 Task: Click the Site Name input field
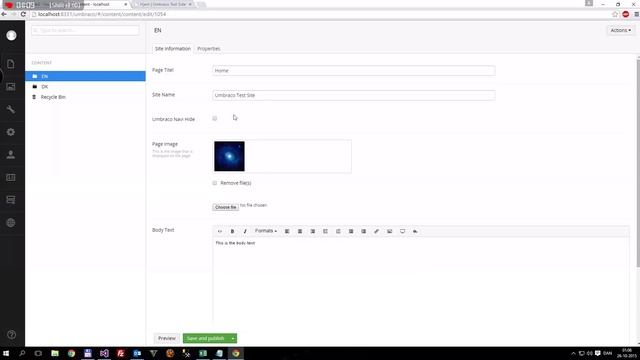353,95
